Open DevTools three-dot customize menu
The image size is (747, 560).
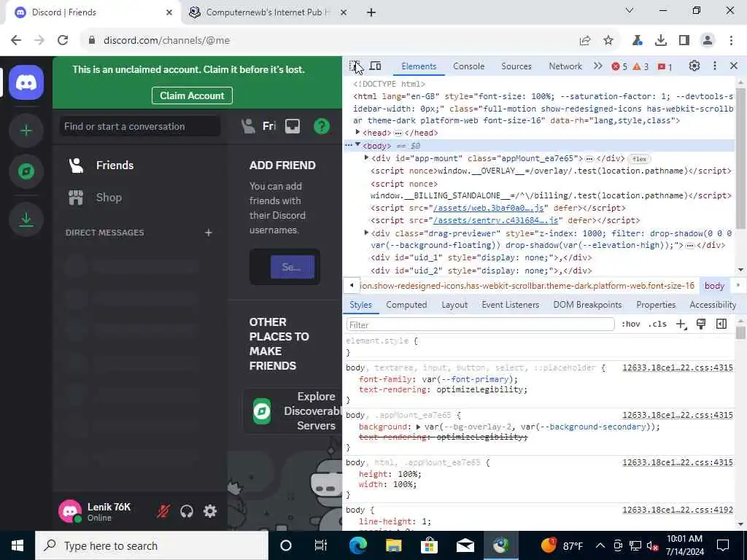(715, 66)
